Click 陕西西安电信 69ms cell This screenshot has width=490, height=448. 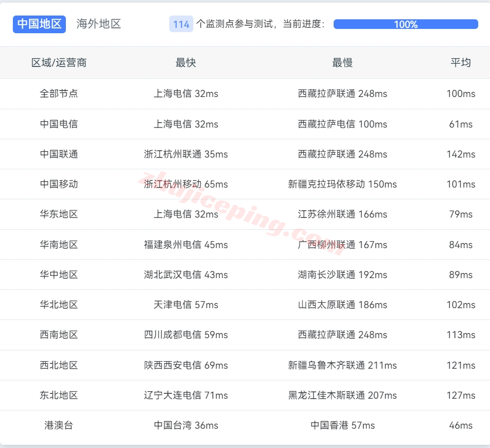point(186,365)
